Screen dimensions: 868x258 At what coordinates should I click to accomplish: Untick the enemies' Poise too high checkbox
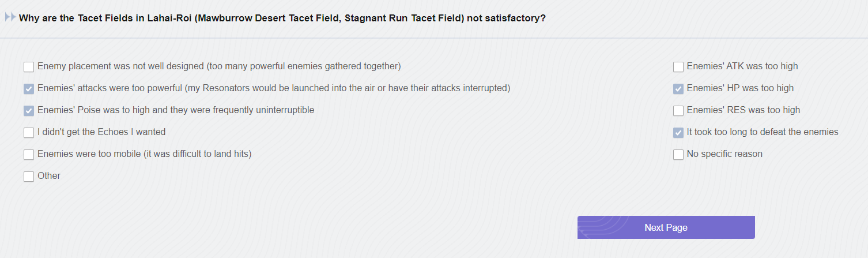point(29,111)
